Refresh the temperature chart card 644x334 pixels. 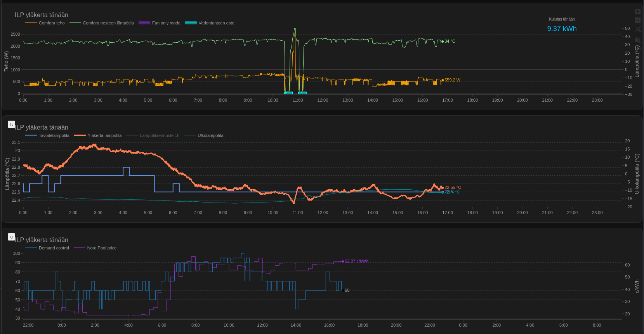pyautogui.click(x=11, y=125)
